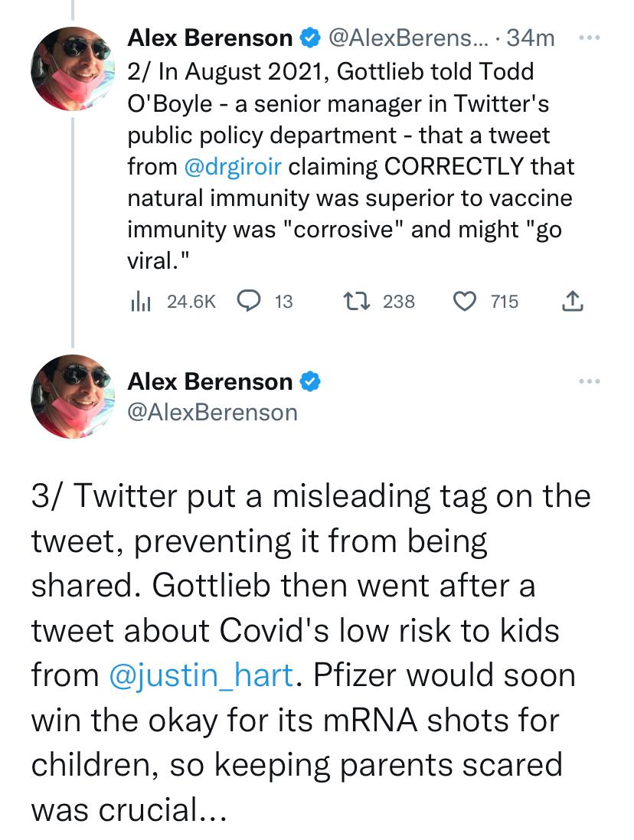This screenshot has height=840, width=634.
Task: Click verified badge beside lower Alex Berenson
Action: (310, 382)
